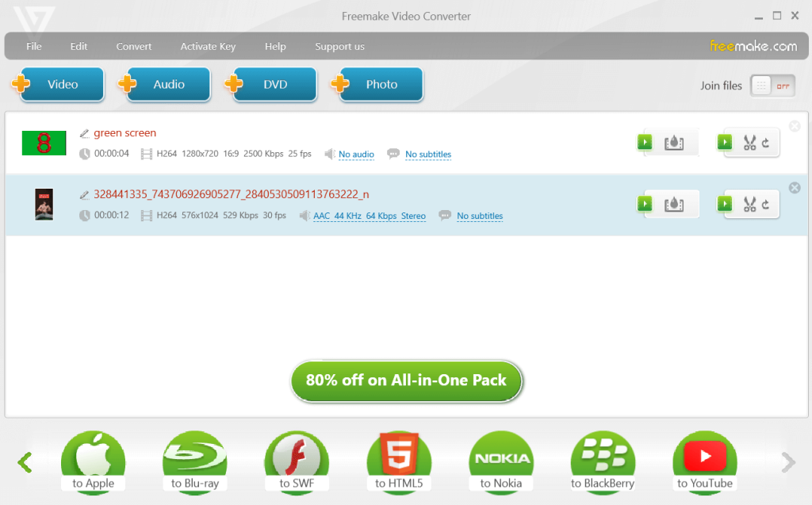The image size is (812, 505).
Task: Convert to HTML5 format
Action: coord(399,462)
